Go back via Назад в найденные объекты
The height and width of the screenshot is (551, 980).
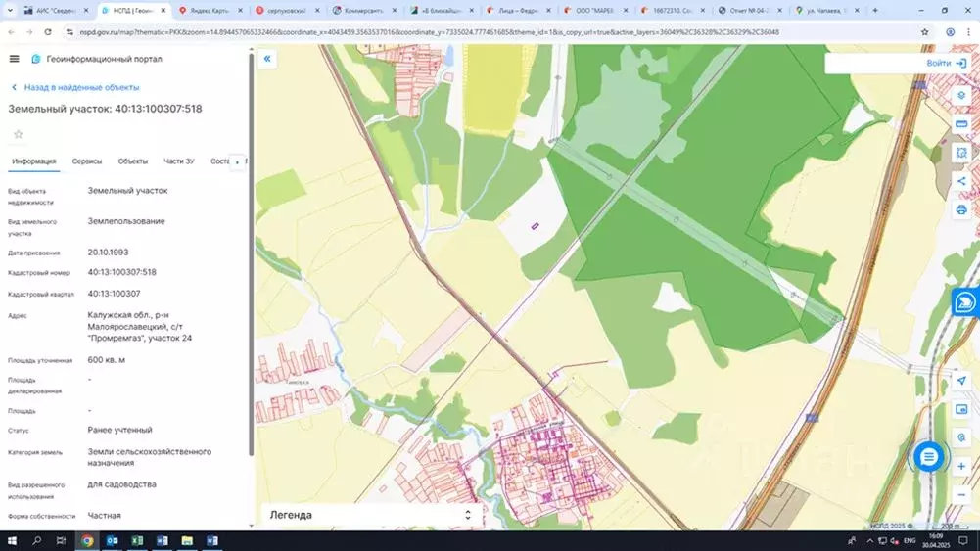[x=75, y=87]
